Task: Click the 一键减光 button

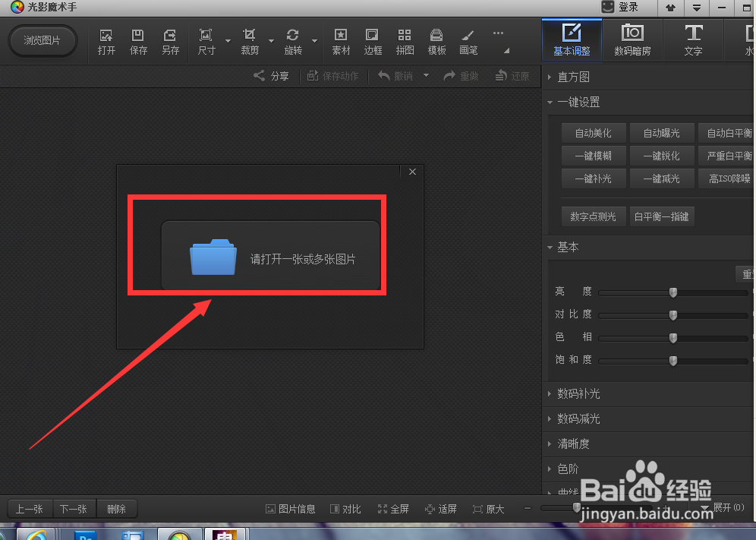Action: [662, 178]
